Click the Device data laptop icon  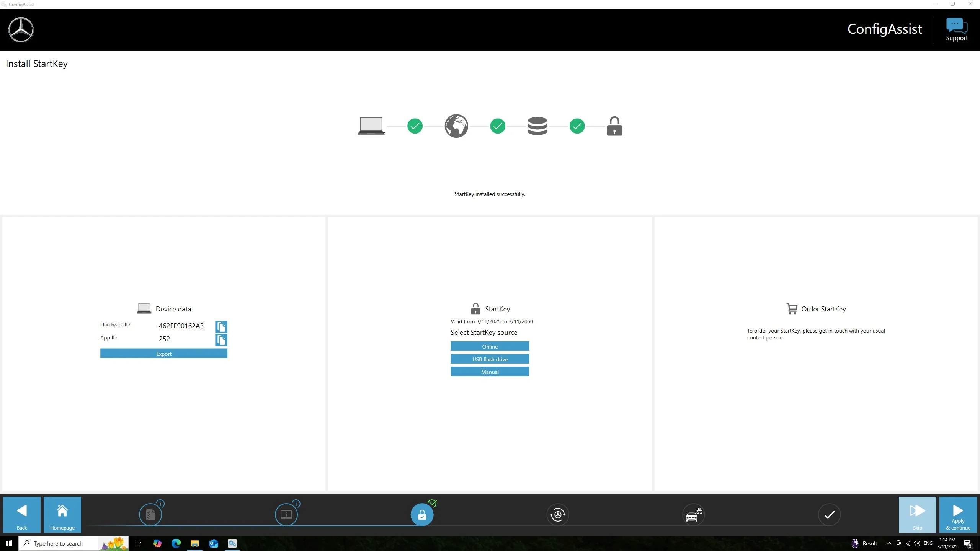point(144,308)
